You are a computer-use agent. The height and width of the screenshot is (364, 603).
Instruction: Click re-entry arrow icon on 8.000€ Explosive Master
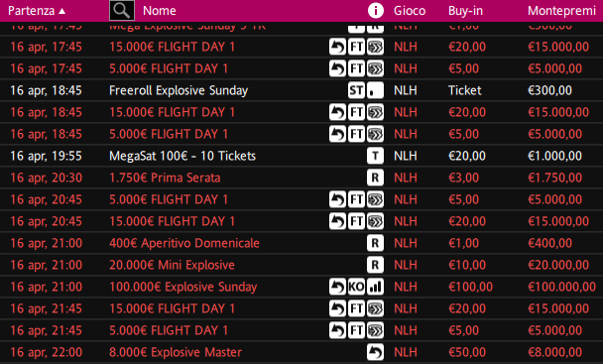click(375, 352)
